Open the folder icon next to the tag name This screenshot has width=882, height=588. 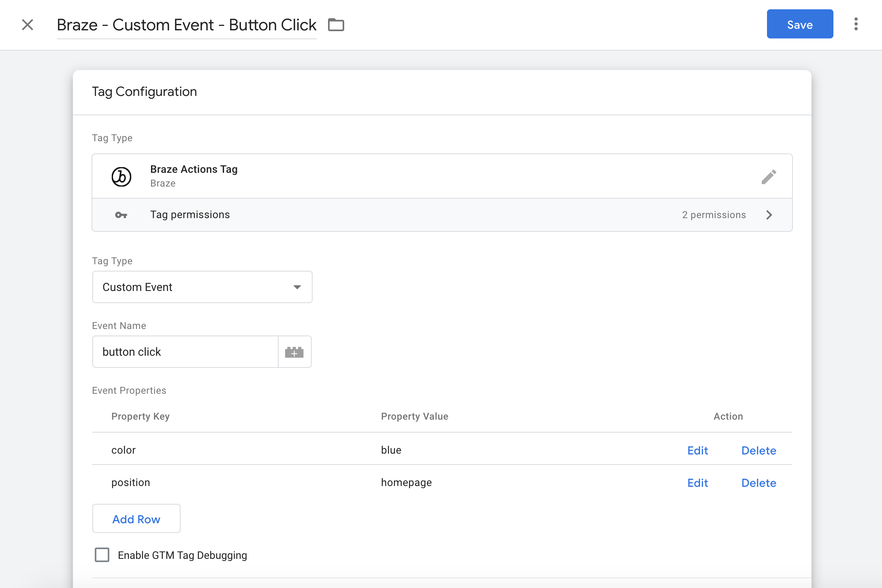(336, 25)
